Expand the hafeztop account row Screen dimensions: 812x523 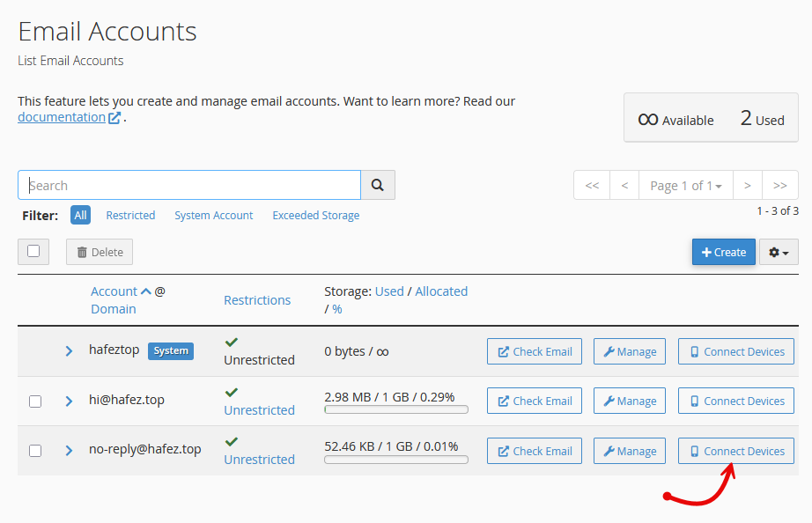69,351
